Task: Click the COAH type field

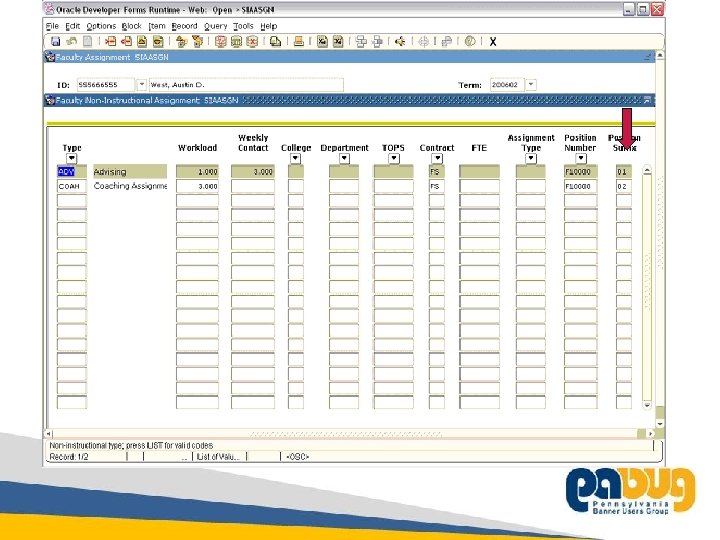Action: (72, 186)
